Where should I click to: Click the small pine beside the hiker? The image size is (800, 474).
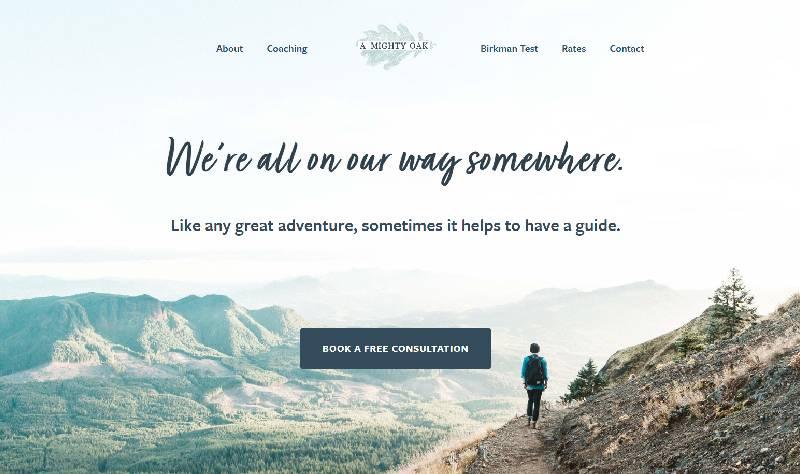586,380
